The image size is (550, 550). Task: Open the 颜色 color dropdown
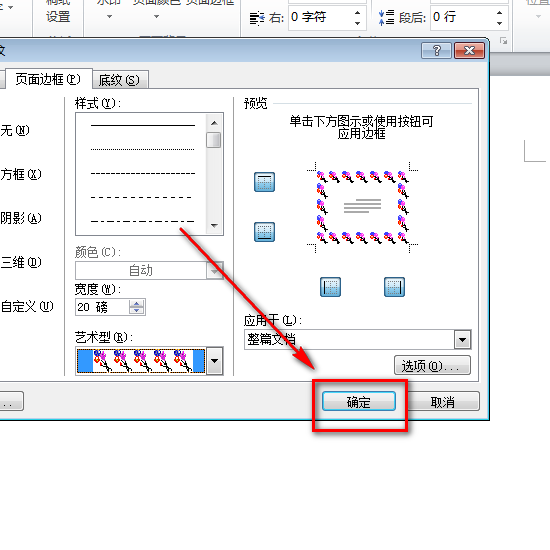coord(215,270)
